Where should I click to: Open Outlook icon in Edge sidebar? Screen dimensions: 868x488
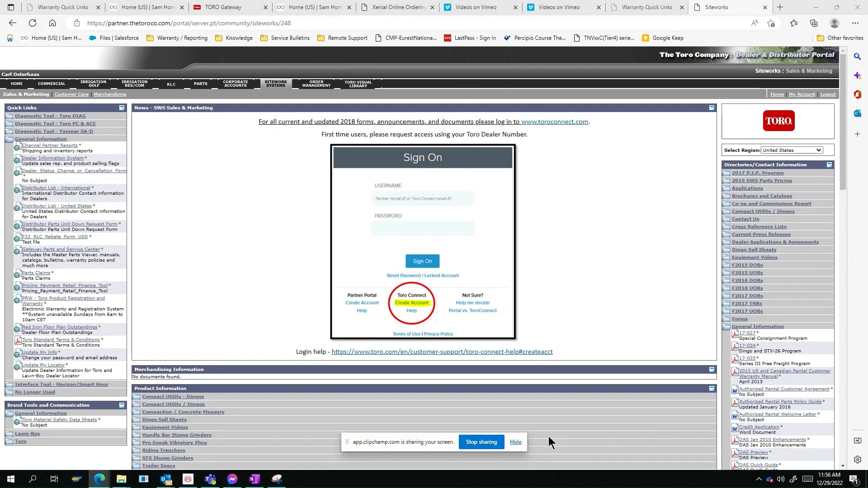point(857,113)
